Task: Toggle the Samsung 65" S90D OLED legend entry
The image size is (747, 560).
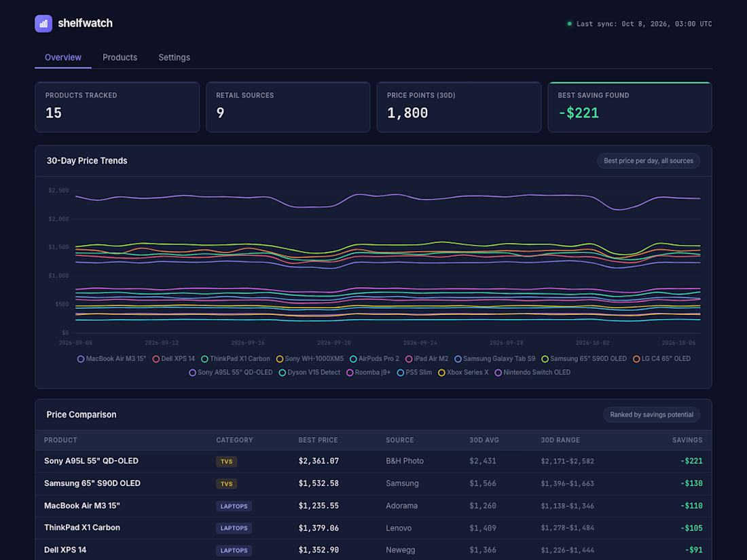Action: 584,358
